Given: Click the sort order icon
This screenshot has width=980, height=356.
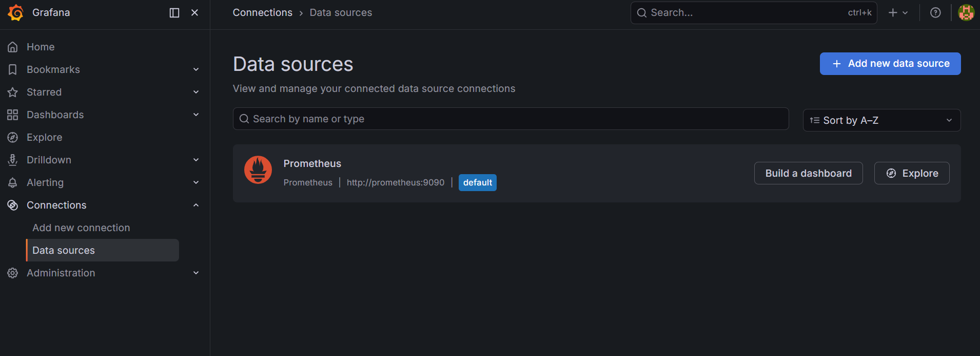Looking at the screenshot, I should [815, 120].
